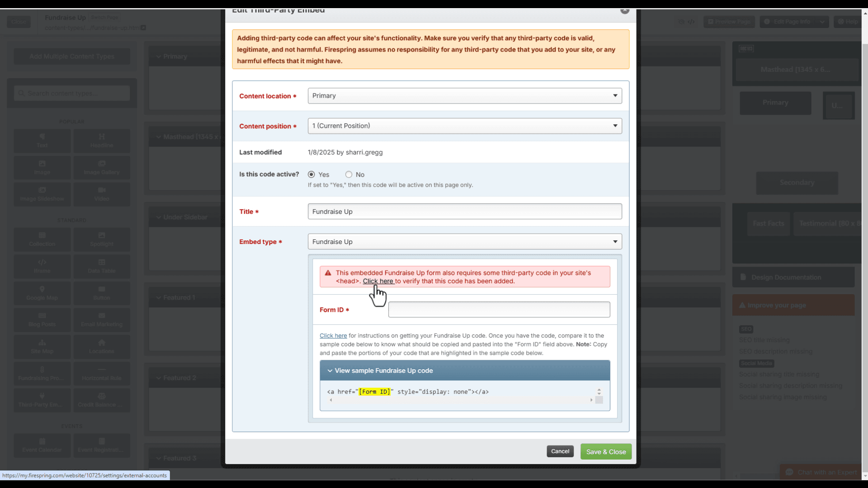
Task: Click Secondary area in layout map
Action: coord(797,183)
